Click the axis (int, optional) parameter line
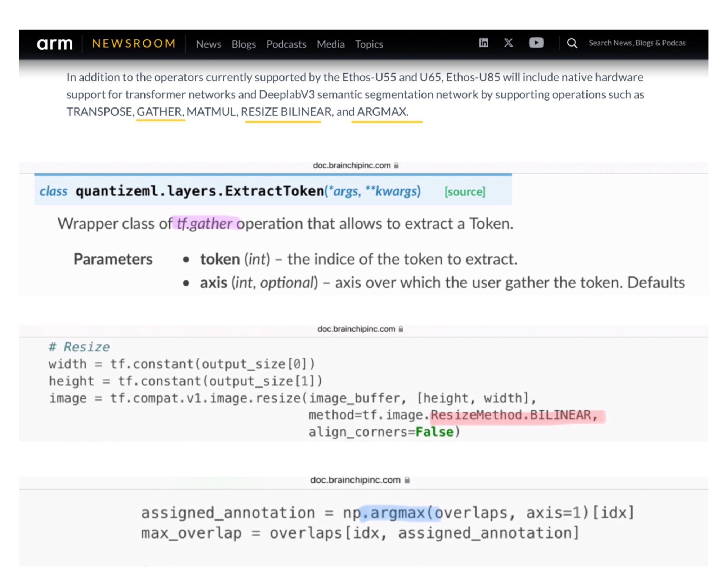 [442, 283]
